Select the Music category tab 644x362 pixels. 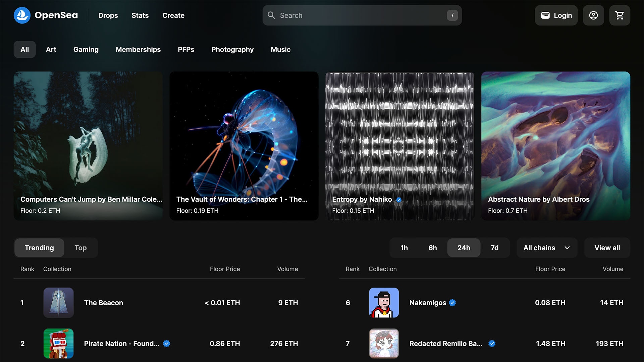coord(281,50)
